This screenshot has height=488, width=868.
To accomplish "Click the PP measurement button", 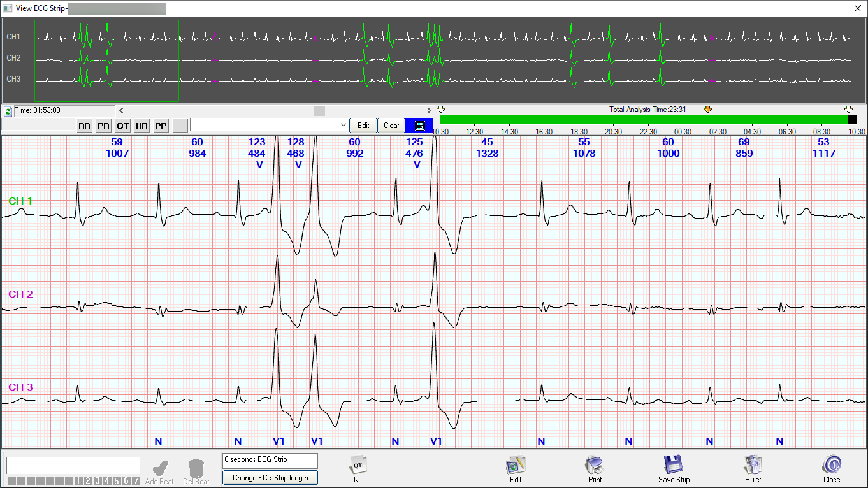I will [161, 126].
